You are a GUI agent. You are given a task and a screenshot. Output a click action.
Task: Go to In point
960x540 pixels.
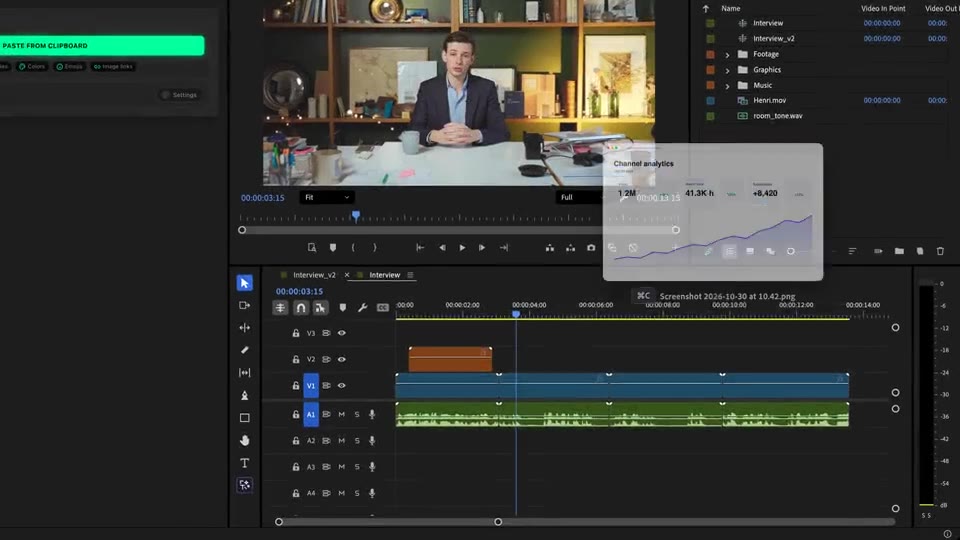(420, 248)
